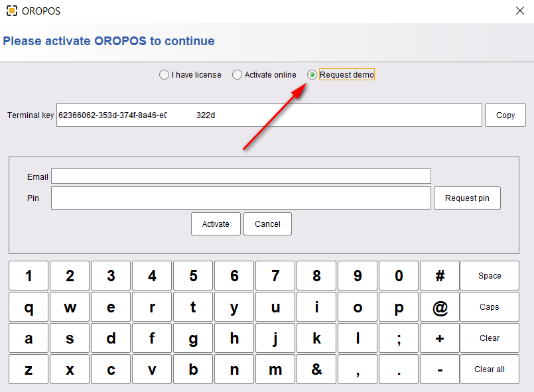Select the 'Request demo' radio option
This screenshot has height=392, width=534.
[x=340, y=74]
